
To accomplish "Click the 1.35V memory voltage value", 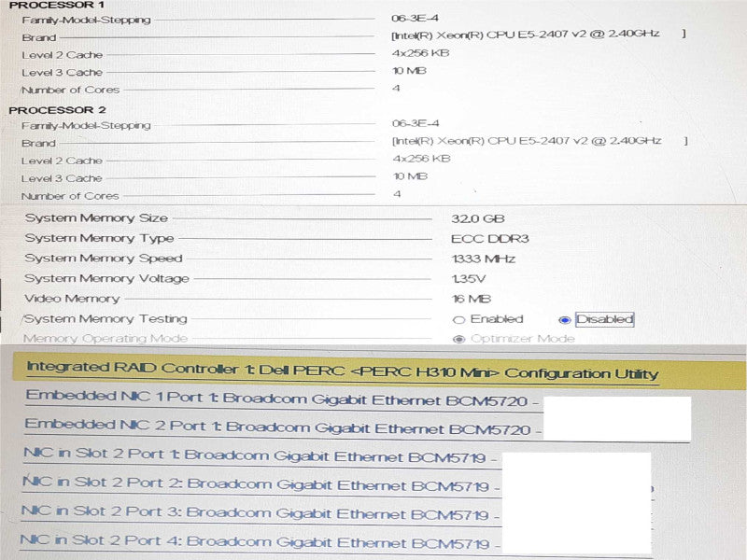I will point(469,278).
